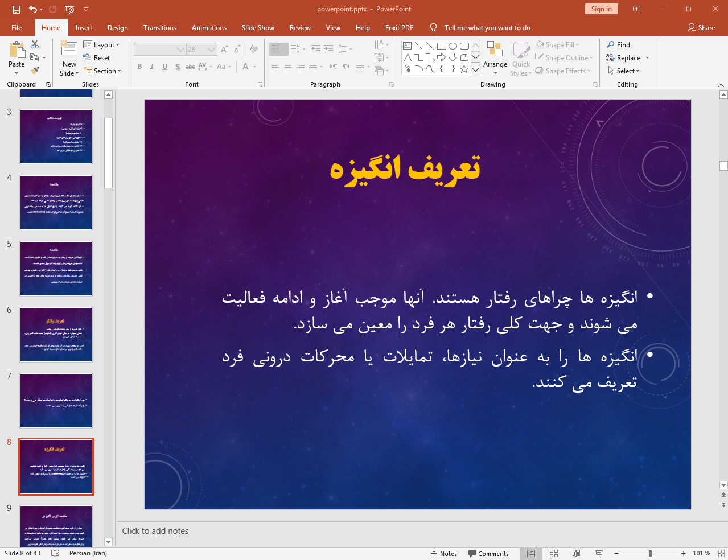728x560 pixels.
Task: Toggle Strikethrough formatting
Action: click(x=190, y=67)
